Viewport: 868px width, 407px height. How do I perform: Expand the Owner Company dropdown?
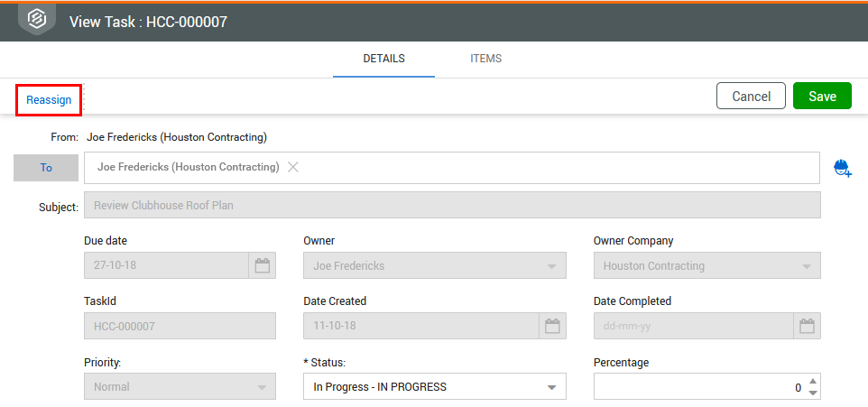(x=807, y=267)
